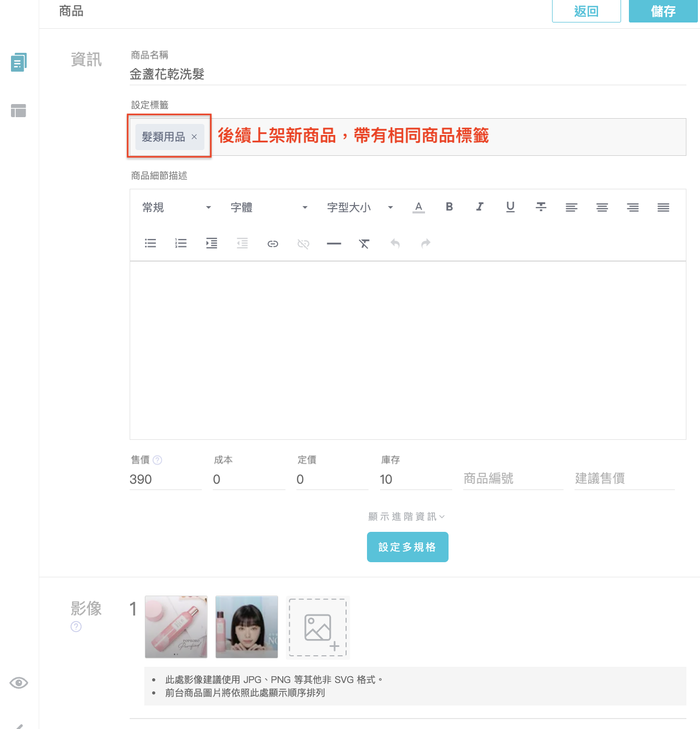Image resolution: width=700 pixels, height=729 pixels.
Task: Toggle bold text formatting
Action: [449, 207]
